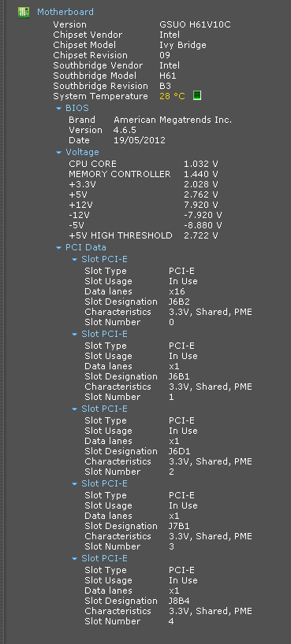
Task: Collapse the Slot PCI-E arrow above J6B1
Action: [x=74, y=335]
